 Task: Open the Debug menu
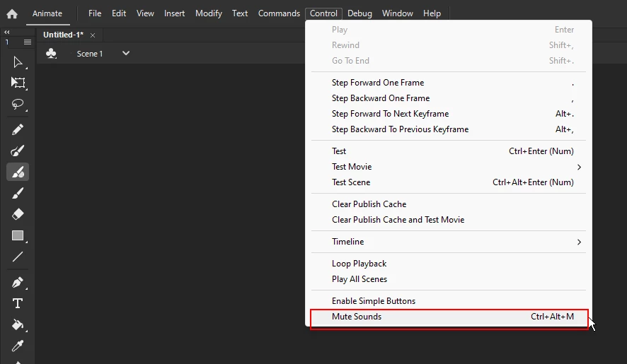pyautogui.click(x=359, y=13)
